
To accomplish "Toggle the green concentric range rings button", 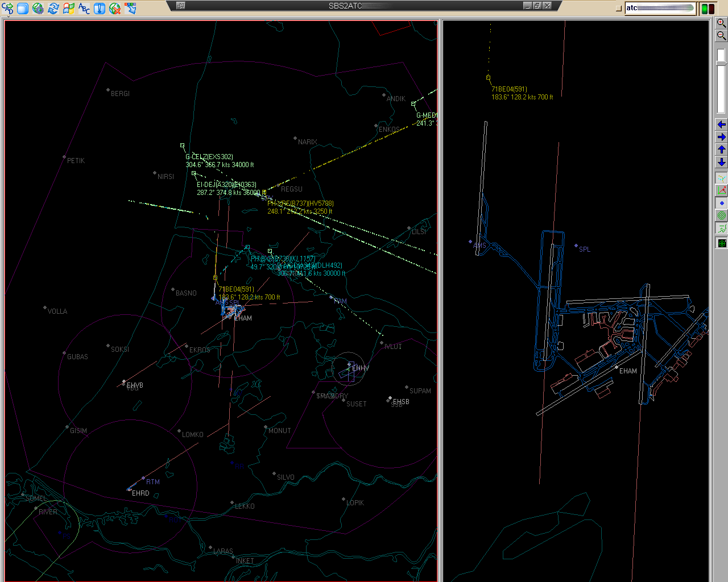I will point(721,215).
